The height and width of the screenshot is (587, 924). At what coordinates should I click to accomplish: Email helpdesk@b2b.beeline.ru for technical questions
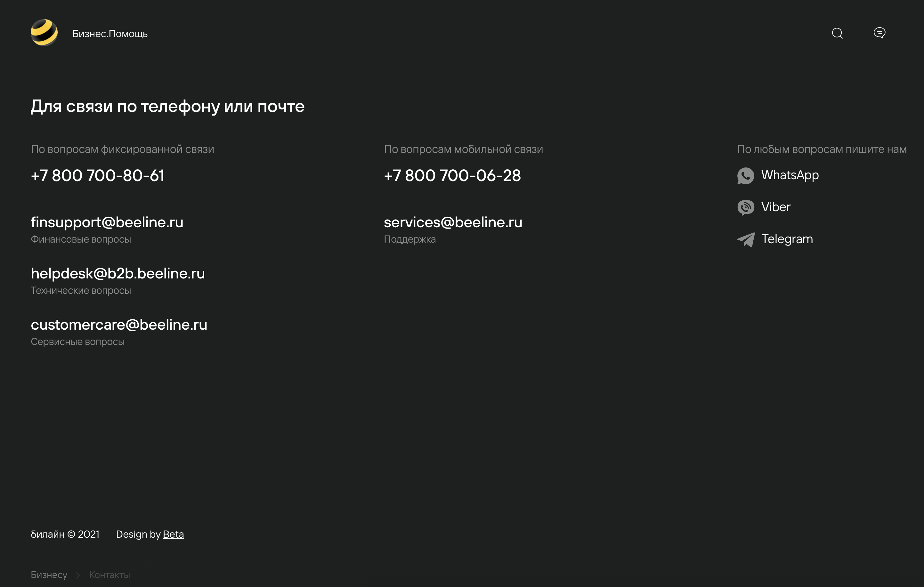118,274
